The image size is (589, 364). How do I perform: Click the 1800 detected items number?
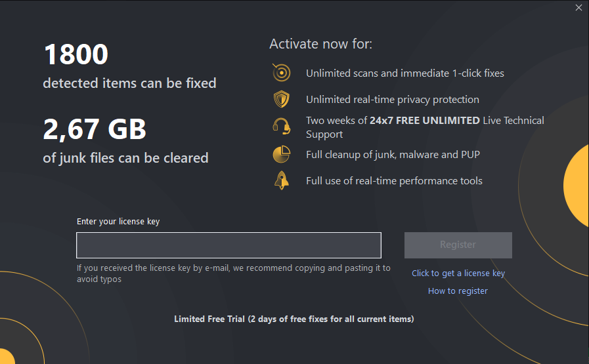point(76,54)
